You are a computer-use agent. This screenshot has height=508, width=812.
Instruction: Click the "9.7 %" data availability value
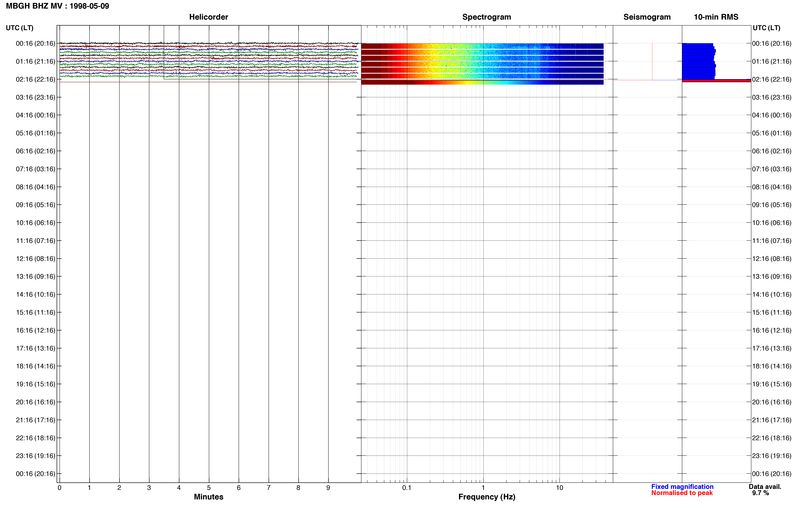point(760,493)
